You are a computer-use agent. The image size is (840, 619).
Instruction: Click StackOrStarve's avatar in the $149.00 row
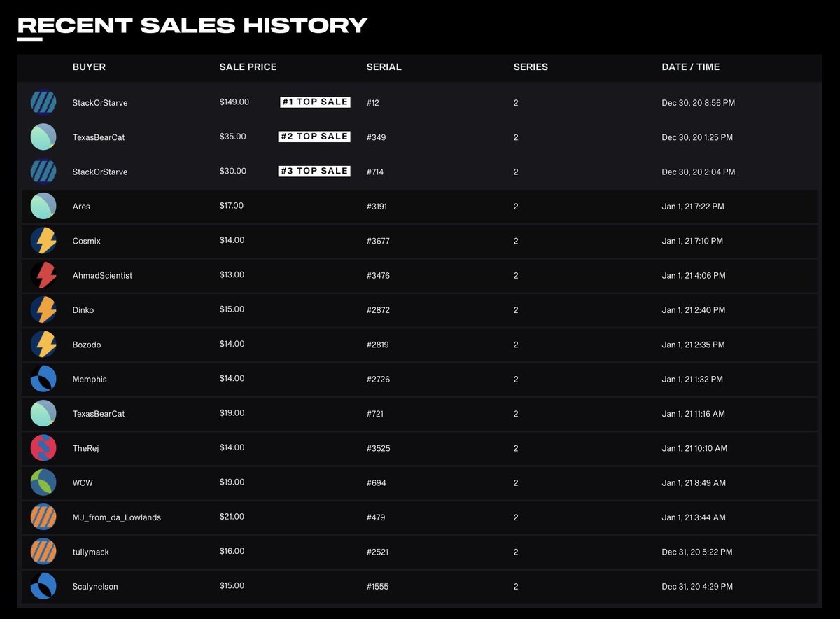[43, 102]
